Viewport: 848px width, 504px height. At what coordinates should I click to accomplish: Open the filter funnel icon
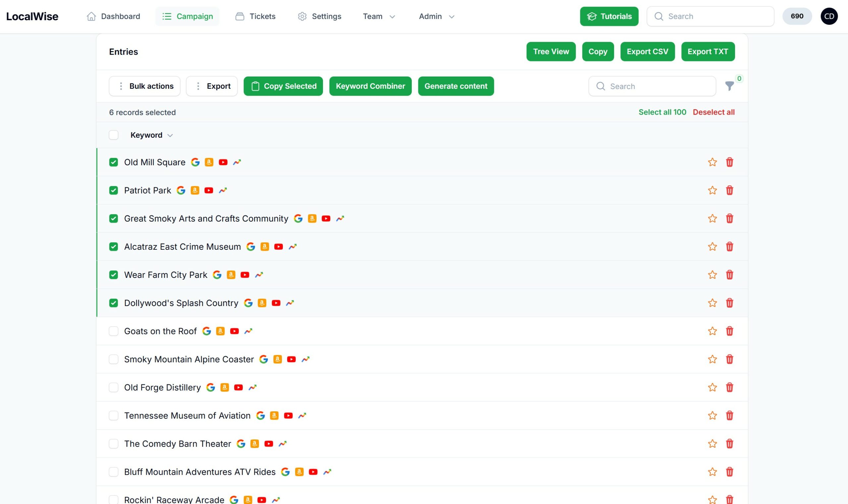coord(729,86)
